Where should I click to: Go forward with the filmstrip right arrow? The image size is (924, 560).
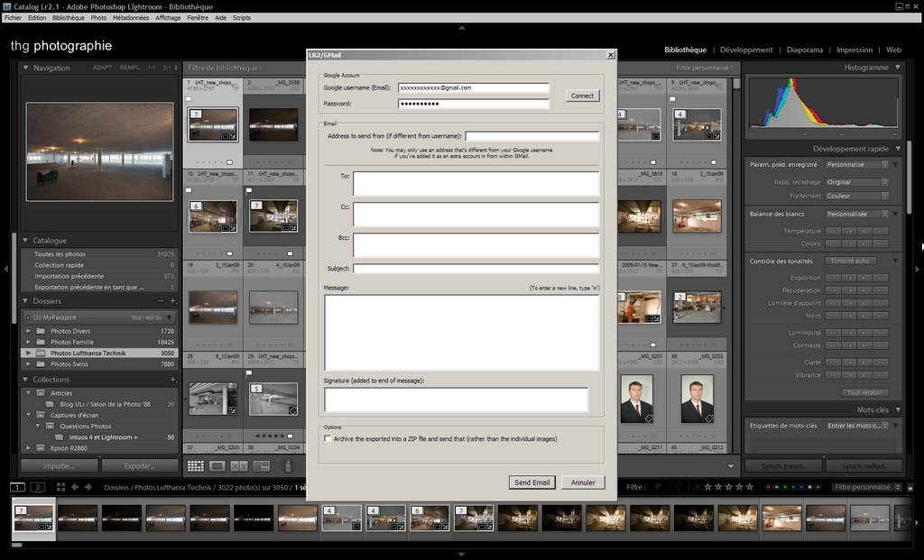tap(88, 487)
